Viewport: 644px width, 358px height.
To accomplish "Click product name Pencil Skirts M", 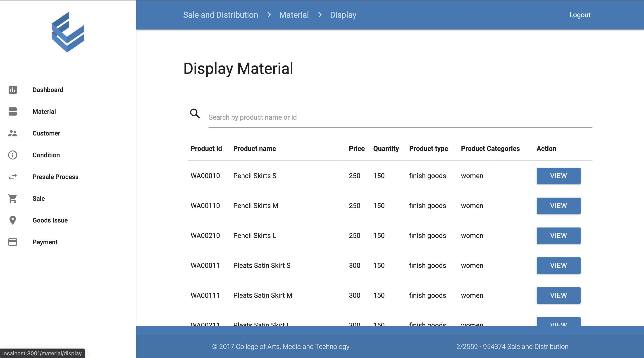I will coord(256,206).
